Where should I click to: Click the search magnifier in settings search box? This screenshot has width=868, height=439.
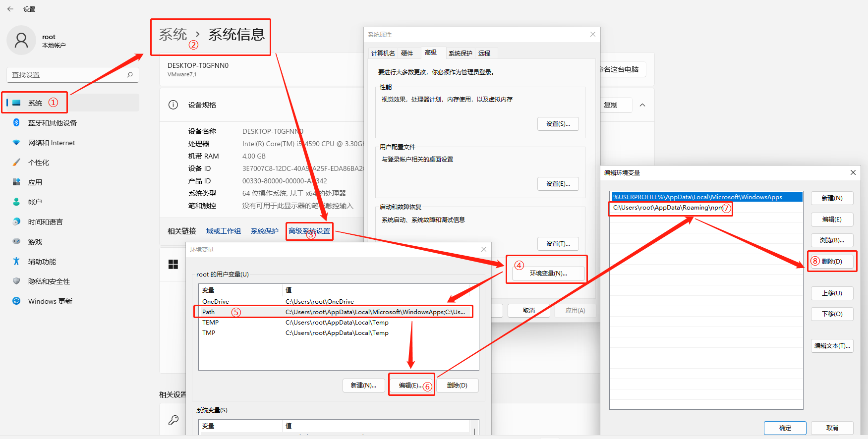coord(130,75)
